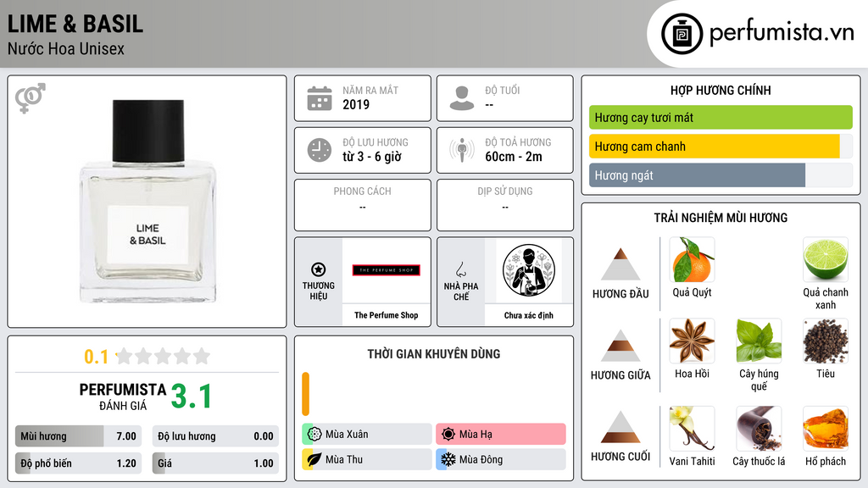Click the Phong cách box
The image size is (868, 488).
(x=363, y=205)
